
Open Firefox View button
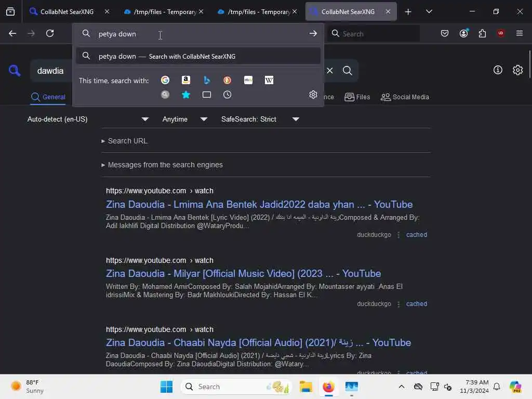(10, 11)
